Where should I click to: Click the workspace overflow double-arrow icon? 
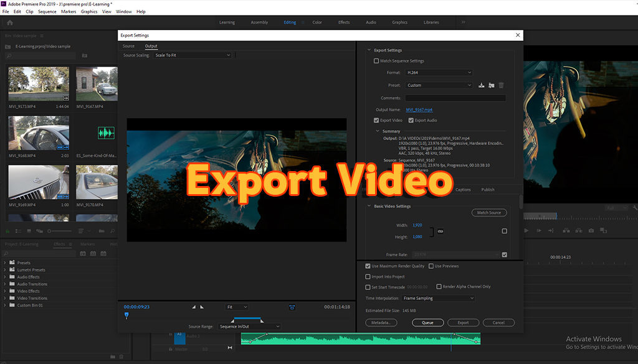[x=463, y=22]
